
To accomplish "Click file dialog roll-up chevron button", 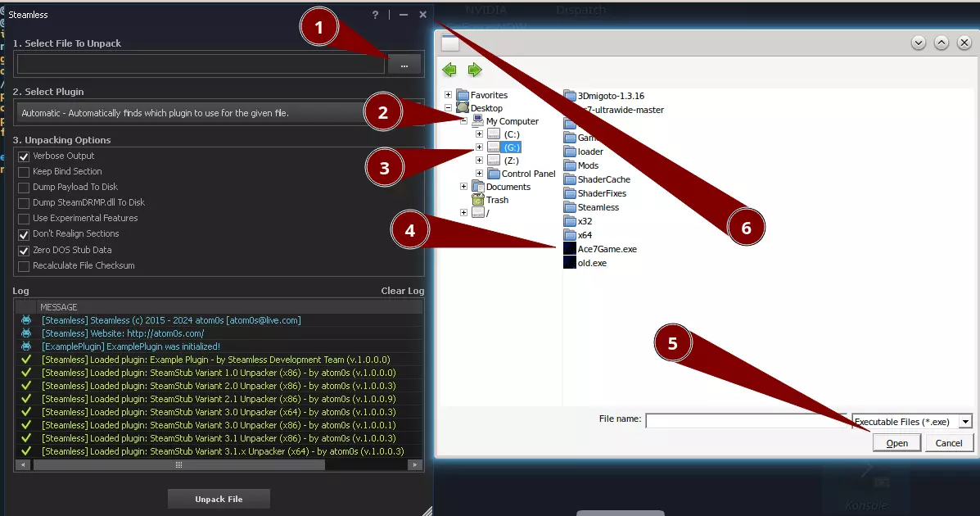I will (x=942, y=43).
